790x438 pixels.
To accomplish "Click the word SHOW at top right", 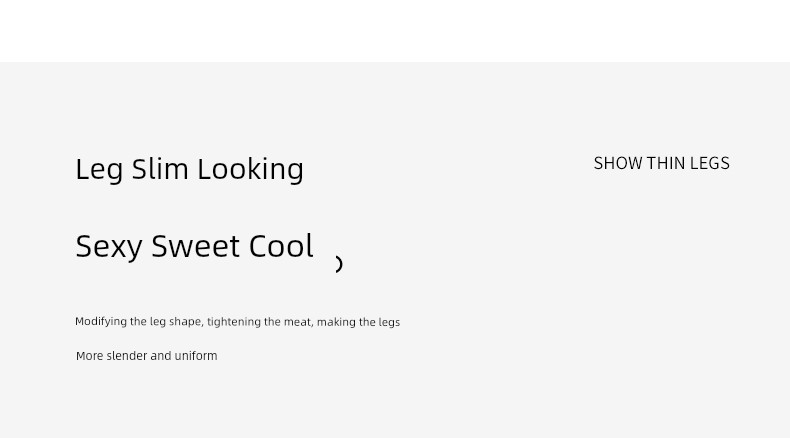I will coord(618,163).
